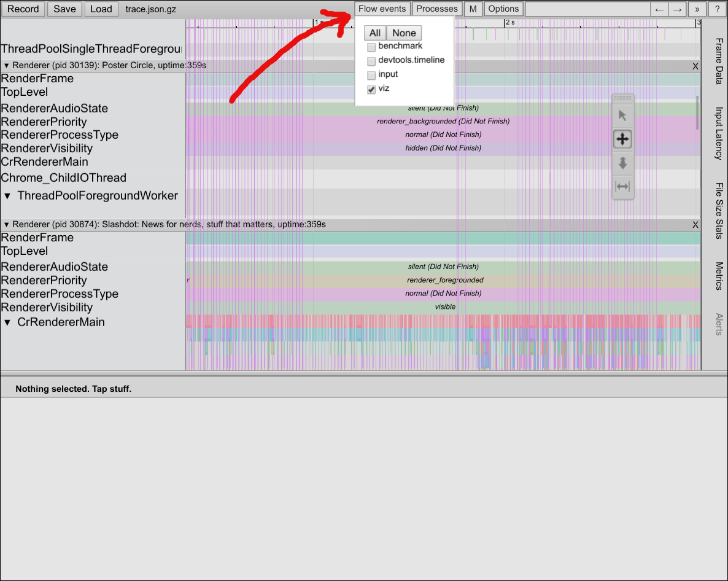Click the search input field in toolbar

[587, 9]
